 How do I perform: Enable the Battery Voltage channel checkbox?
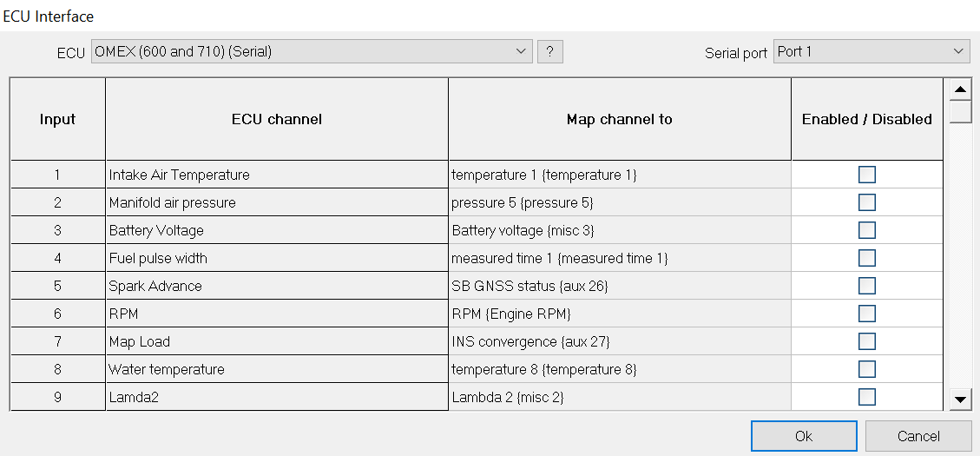[866, 230]
